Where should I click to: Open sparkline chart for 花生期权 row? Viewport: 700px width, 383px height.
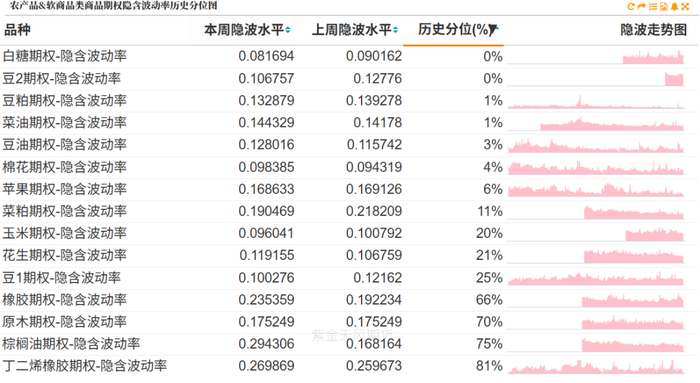point(596,256)
